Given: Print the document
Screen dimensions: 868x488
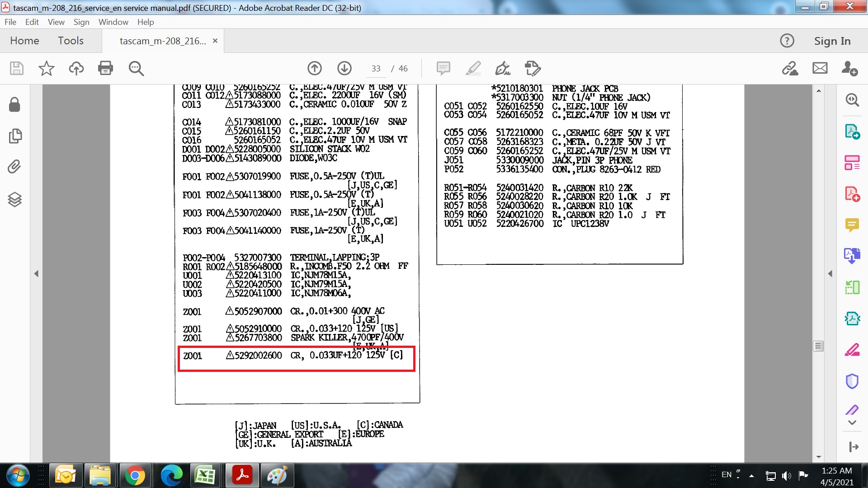Looking at the screenshot, I should (105, 68).
